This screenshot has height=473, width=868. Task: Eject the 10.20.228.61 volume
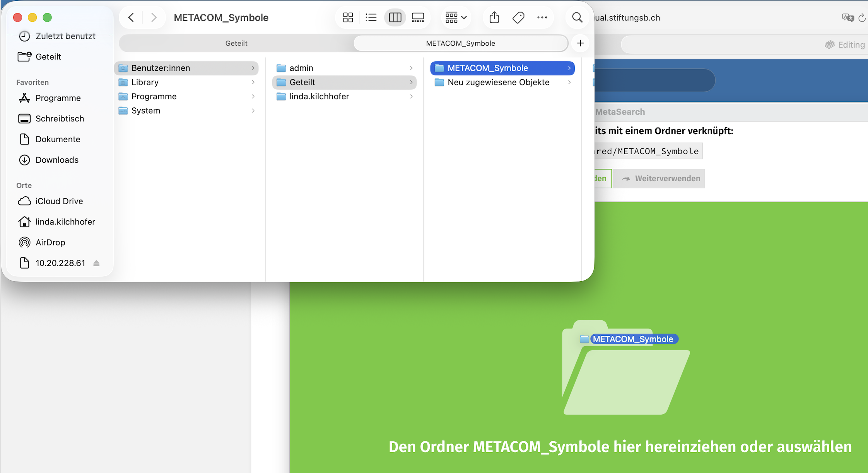[96, 263]
